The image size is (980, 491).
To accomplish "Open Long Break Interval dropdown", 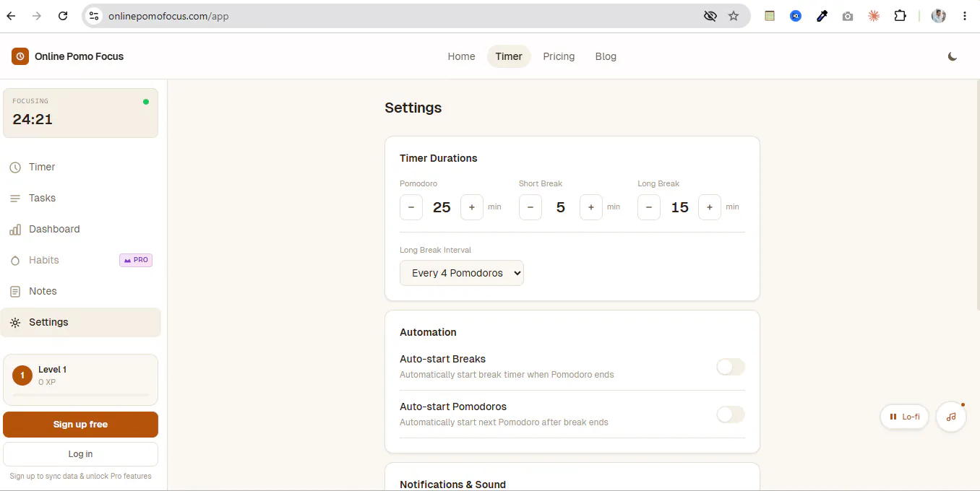I will pyautogui.click(x=462, y=273).
